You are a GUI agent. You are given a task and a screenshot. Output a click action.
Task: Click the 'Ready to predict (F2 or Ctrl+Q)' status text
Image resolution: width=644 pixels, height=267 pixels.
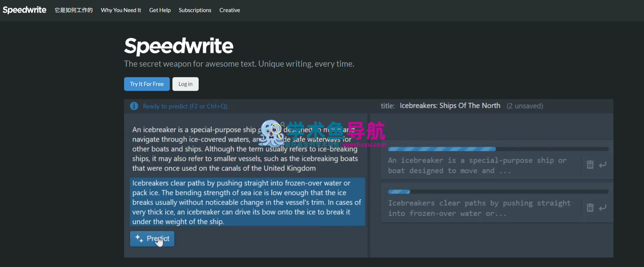186,106
